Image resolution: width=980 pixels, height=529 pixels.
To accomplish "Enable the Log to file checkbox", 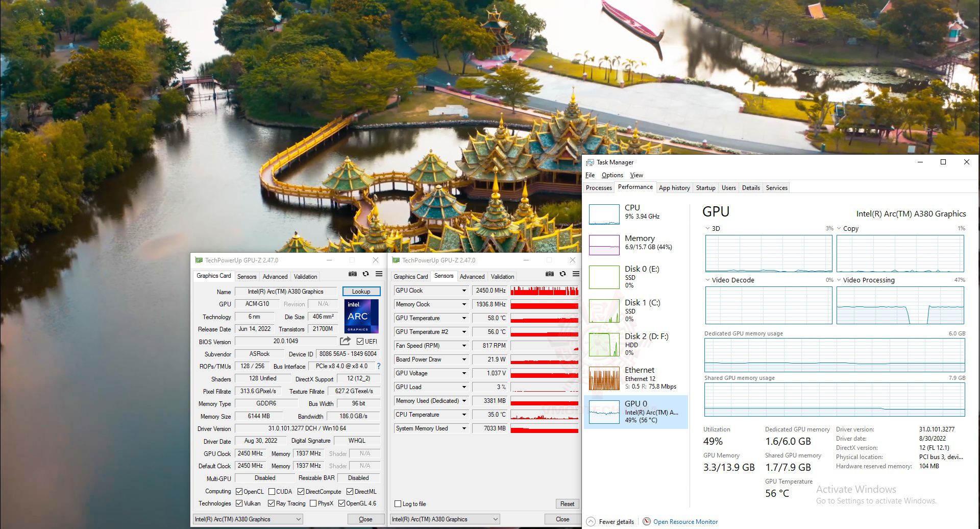I will (398, 504).
